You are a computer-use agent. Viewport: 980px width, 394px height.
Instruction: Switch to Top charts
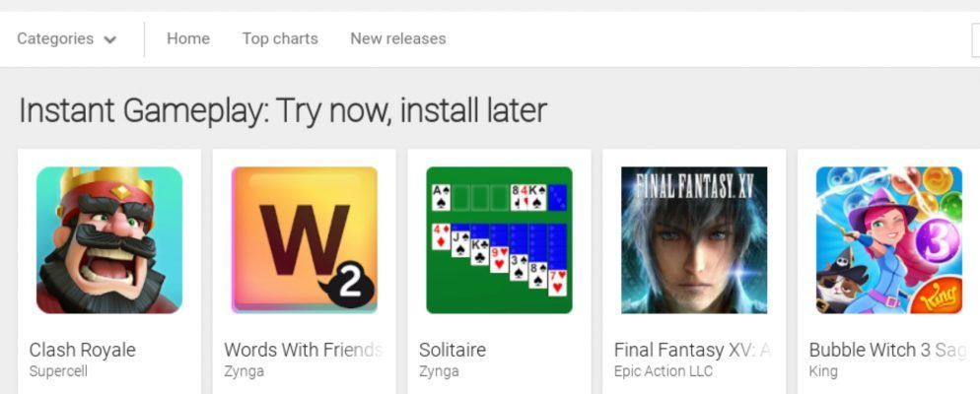coord(280,39)
